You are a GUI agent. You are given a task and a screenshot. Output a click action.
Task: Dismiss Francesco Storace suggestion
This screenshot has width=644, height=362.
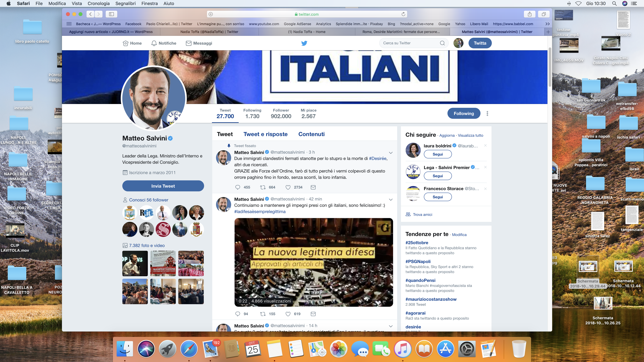click(485, 189)
